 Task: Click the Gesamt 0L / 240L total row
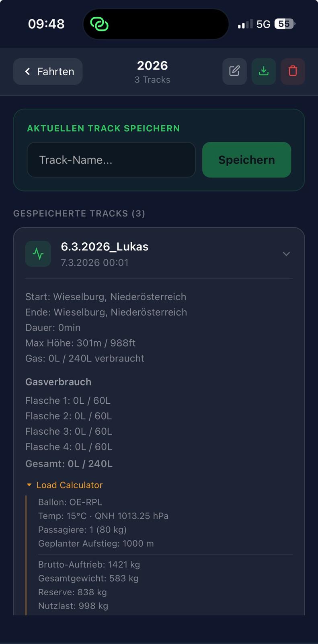[69, 463]
